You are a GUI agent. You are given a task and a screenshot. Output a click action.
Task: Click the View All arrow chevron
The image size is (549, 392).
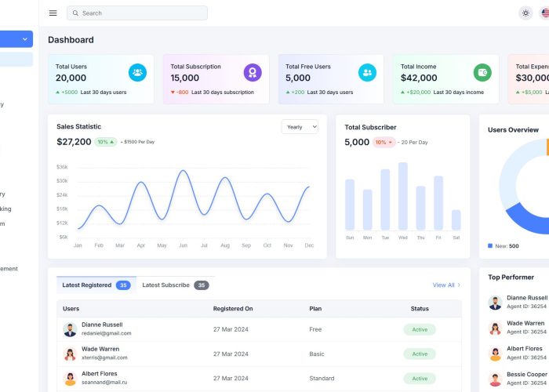tap(459, 285)
